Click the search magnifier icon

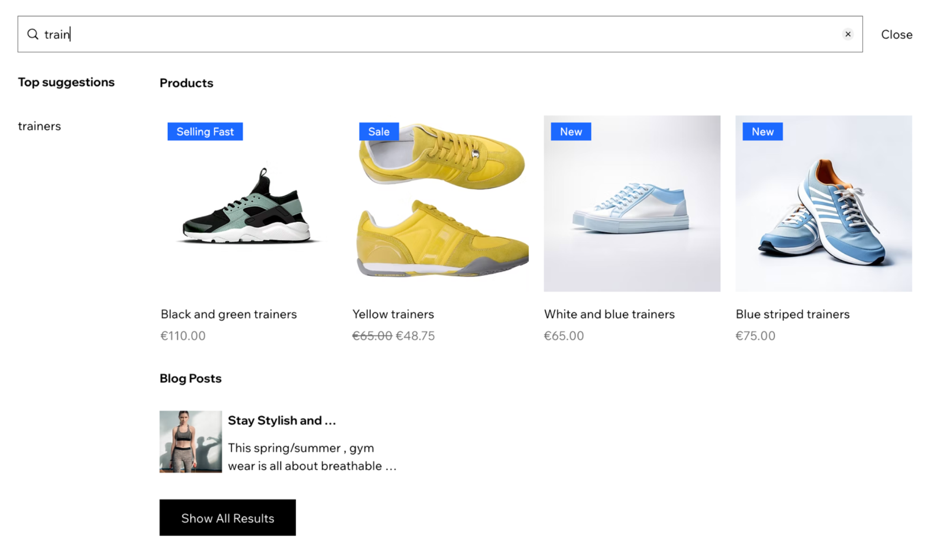tap(33, 34)
